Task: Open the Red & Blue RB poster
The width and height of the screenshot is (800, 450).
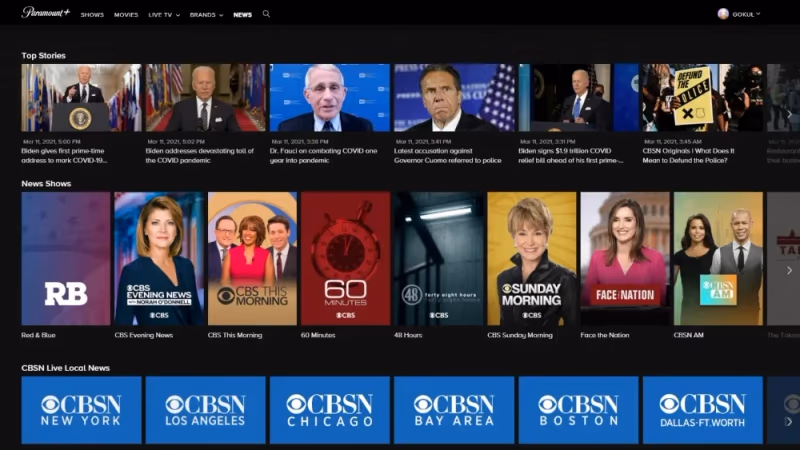Action: 66,258
